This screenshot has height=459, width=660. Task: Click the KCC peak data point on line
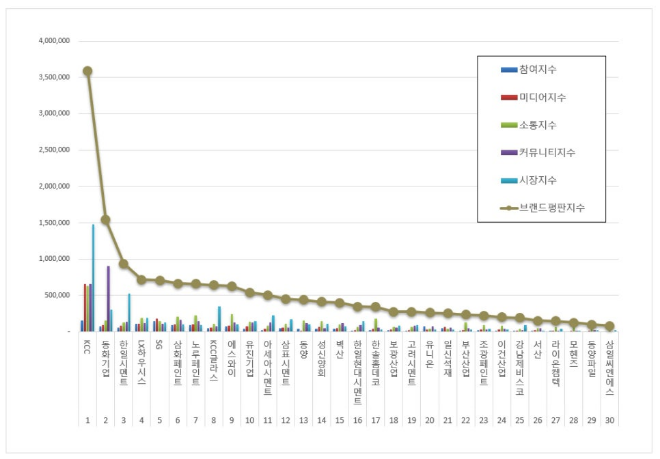tap(88, 71)
